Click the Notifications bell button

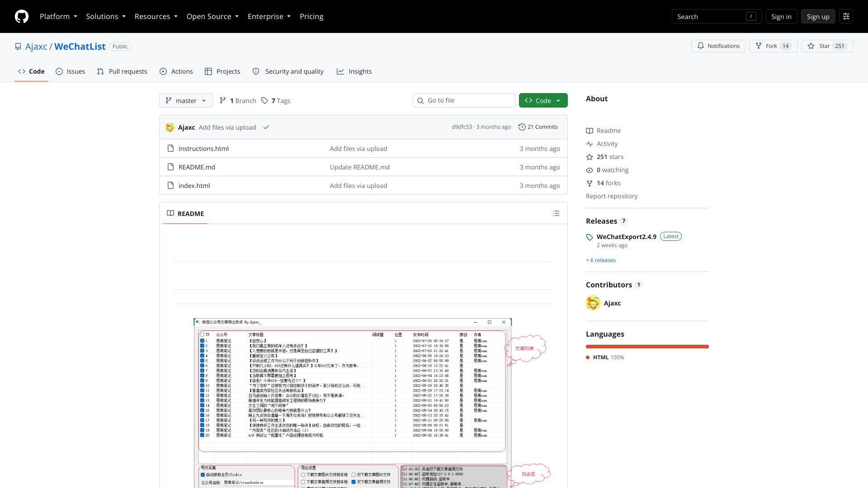pos(718,46)
